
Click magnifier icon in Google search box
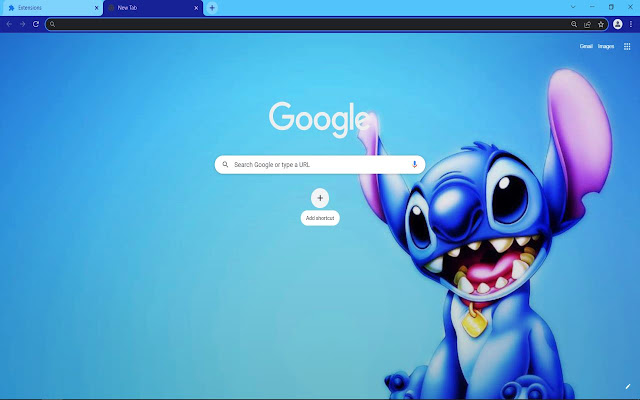click(x=225, y=164)
